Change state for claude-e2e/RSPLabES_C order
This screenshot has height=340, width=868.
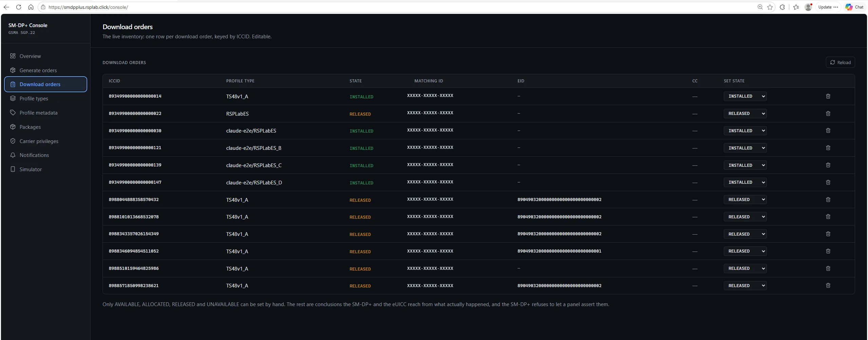(x=745, y=165)
